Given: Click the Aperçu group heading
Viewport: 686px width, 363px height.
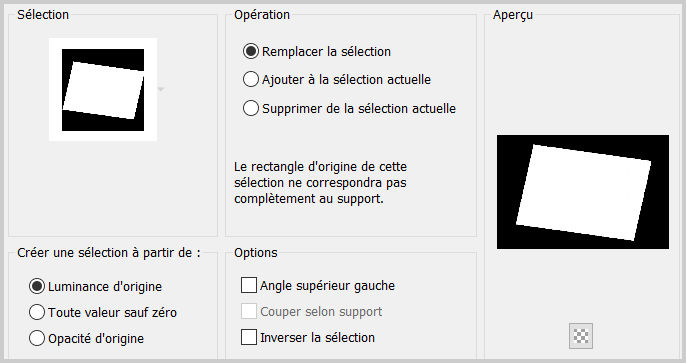Looking at the screenshot, I should (x=513, y=14).
